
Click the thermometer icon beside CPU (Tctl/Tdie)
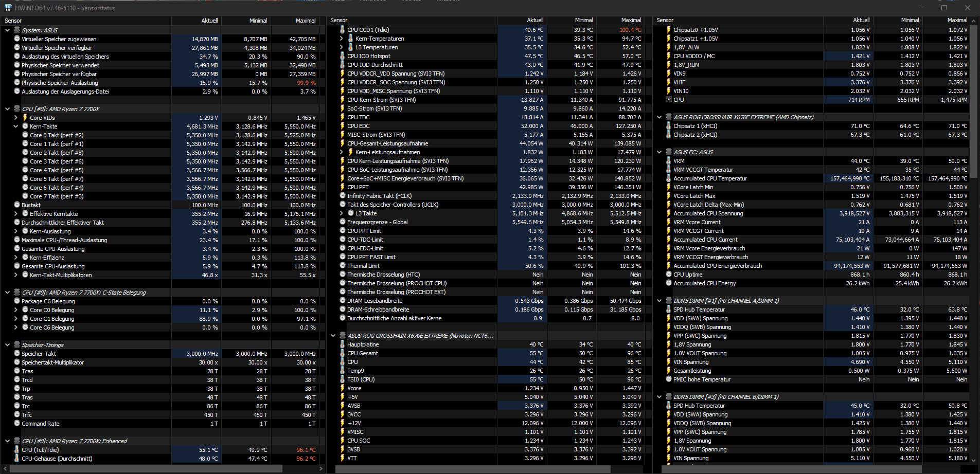pyautogui.click(x=16, y=450)
